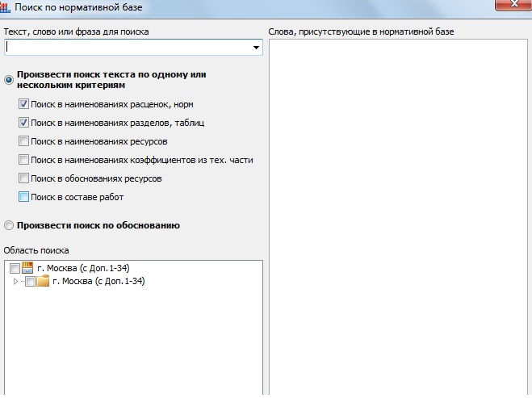Click the root database icon in search scope

[x=28, y=268]
